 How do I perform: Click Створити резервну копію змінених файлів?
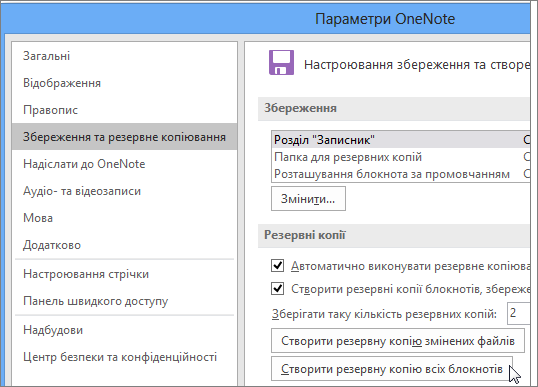(x=398, y=341)
